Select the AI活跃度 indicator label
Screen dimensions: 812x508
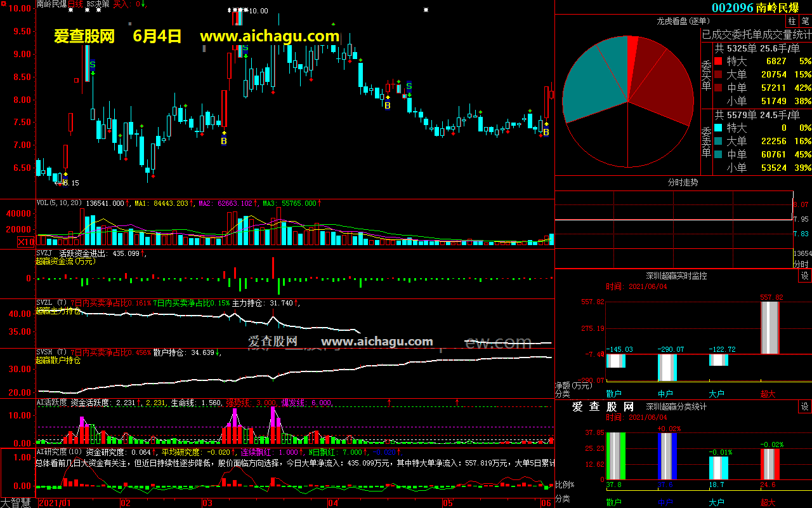coord(52,403)
